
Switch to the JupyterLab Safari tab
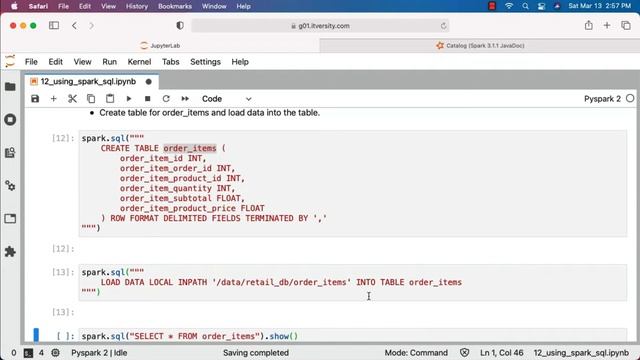click(x=160, y=46)
